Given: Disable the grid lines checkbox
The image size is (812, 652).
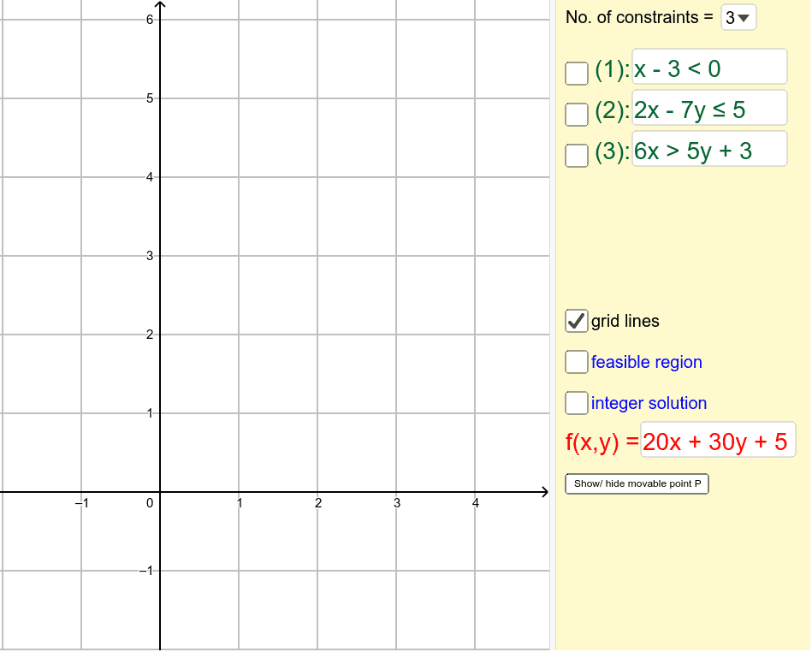Looking at the screenshot, I should pyautogui.click(x=576, y=321).
